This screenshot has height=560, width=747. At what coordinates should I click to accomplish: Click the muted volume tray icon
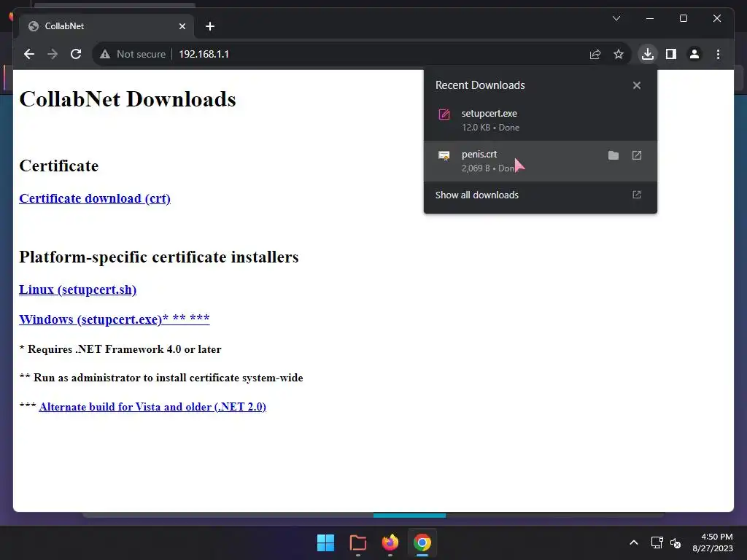click(676, 542)
